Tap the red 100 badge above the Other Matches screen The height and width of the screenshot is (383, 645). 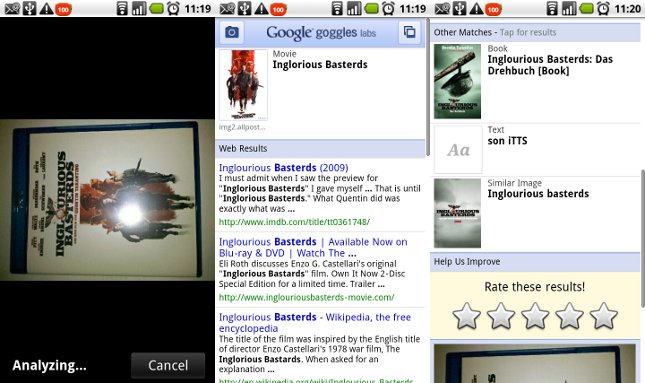493,9
